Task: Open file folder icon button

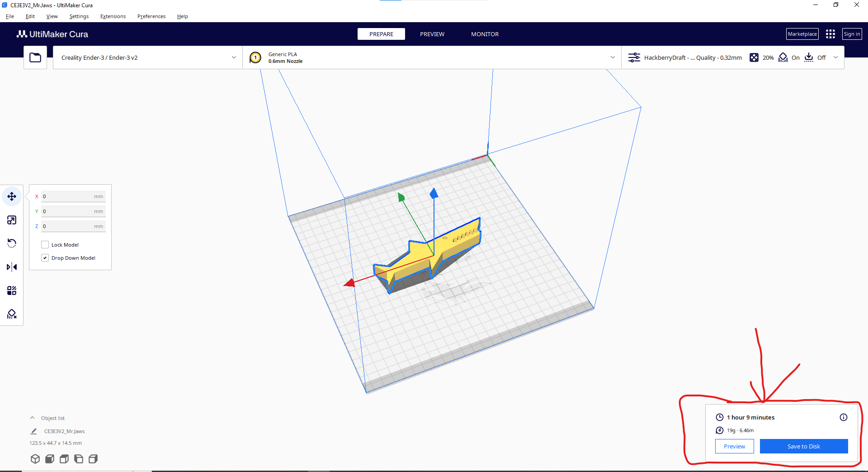Action: pos(35,57)
